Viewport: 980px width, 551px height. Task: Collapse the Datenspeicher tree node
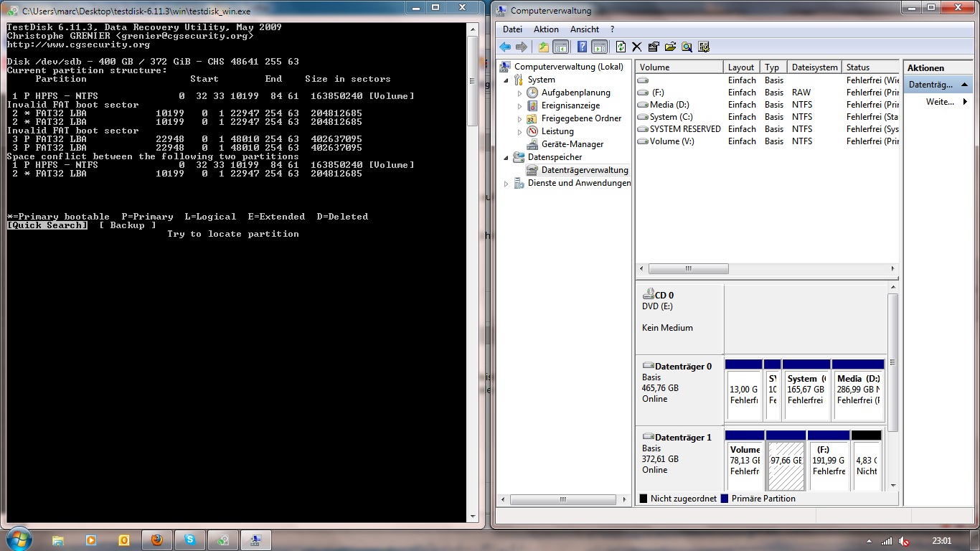[506, 157]
